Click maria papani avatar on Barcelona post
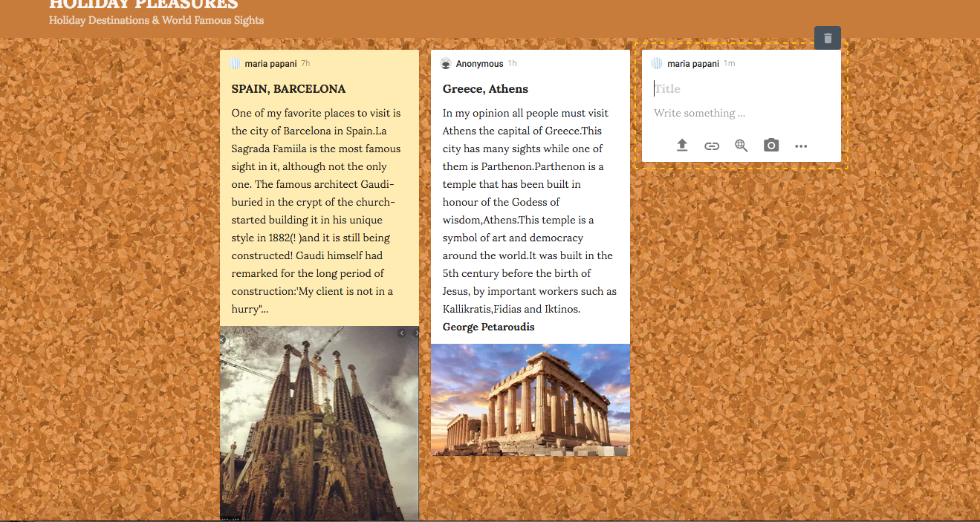980x522 pixels. pos(235,64)
